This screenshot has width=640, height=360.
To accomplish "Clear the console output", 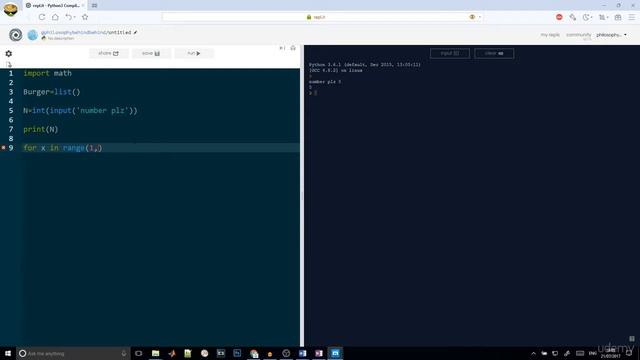I will pyautogui.click(x=494, y=53).
